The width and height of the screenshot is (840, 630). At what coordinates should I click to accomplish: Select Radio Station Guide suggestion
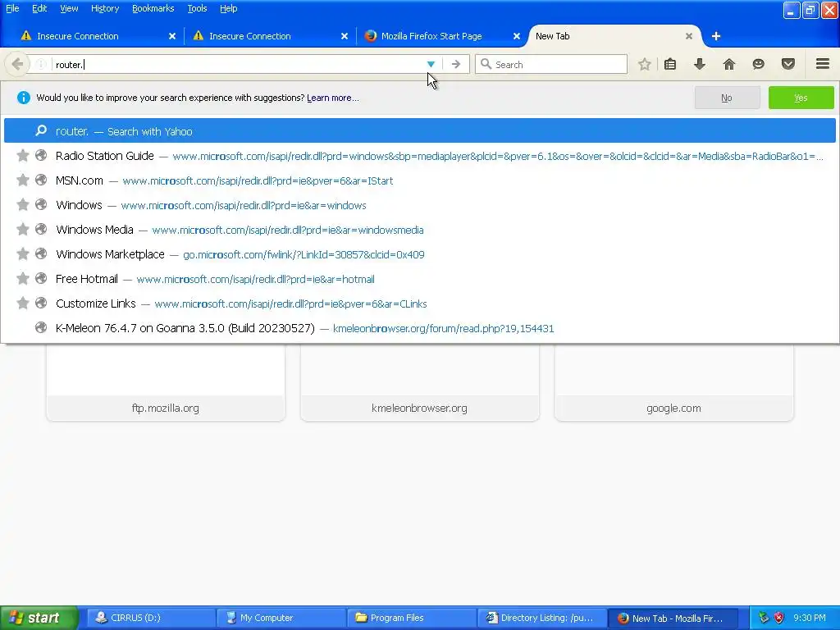pyautogui.click(x=419, y=156)
